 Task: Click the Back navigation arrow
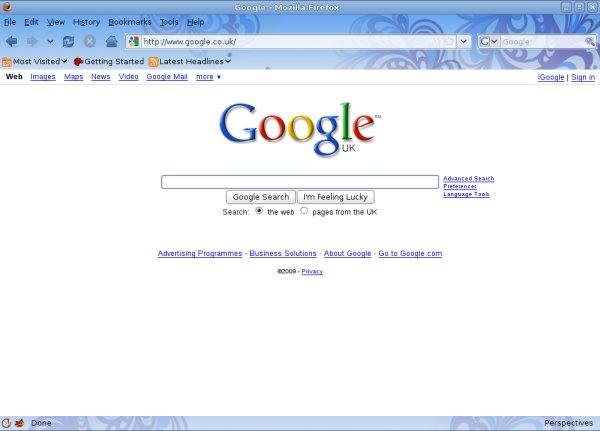tap(11, 41)
